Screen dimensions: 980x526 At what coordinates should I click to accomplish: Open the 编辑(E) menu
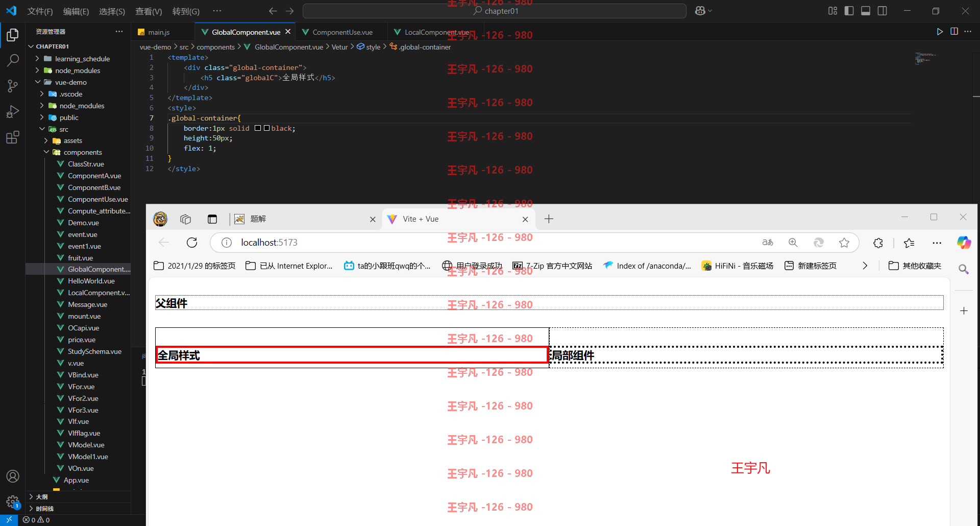pos(76,11)
